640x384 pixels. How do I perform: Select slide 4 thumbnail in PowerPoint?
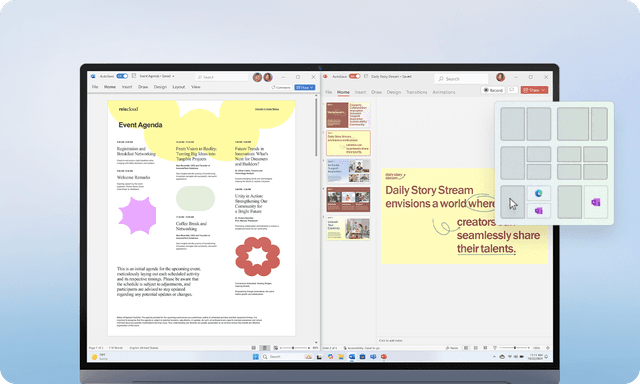tap(348, 200)
